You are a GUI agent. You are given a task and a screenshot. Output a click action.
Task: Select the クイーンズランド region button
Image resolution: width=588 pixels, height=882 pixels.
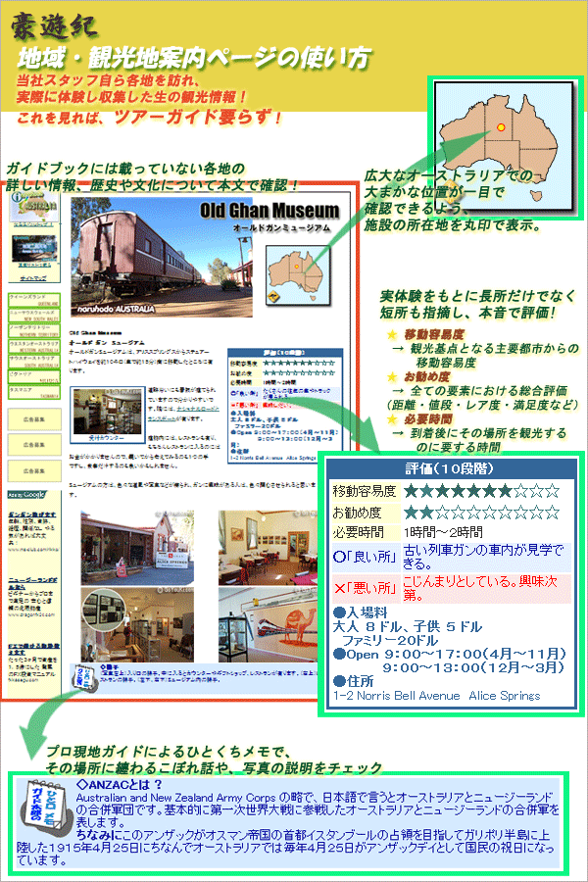coord(33,299)
